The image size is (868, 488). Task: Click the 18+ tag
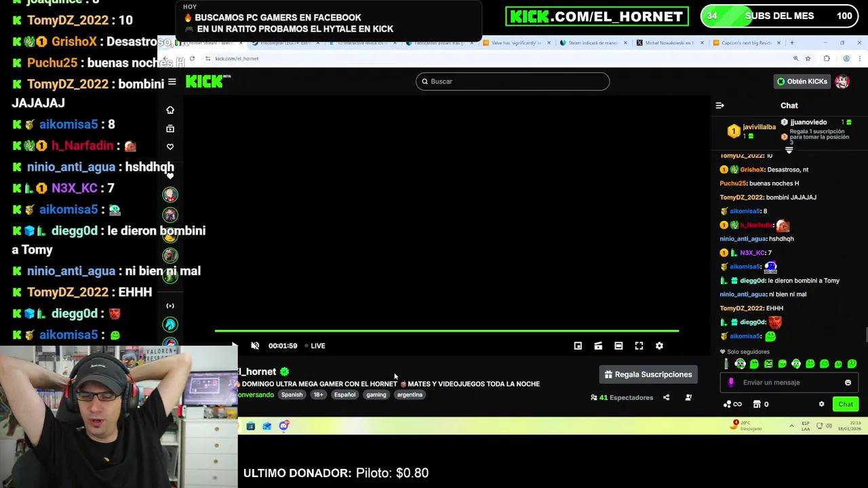tap(318, 394)
